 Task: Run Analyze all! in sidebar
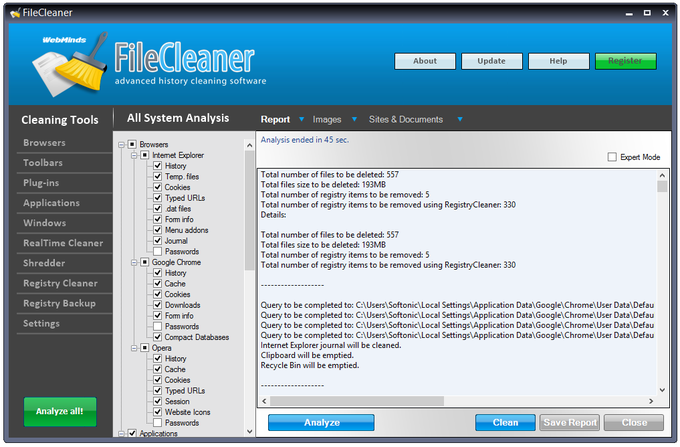point(60,411)
